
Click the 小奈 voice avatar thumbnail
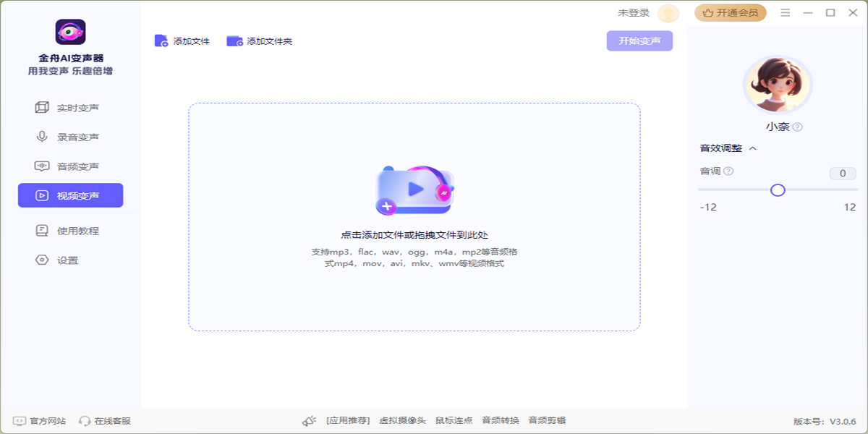point(778,85)
